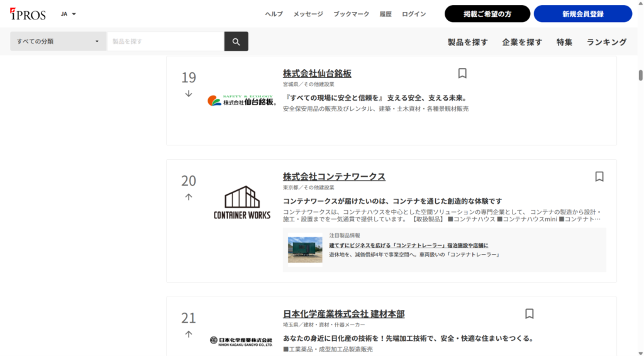Screen dimensions: 644x356
Task: Click 埼玉県／建材・資材・什器メーカー text
Action: [x=324, y=325]
